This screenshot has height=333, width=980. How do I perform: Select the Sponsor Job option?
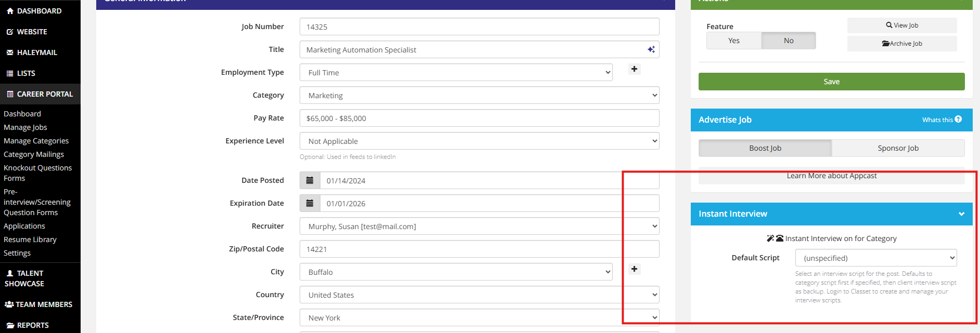pyautogui.click(x=898, y=148)
